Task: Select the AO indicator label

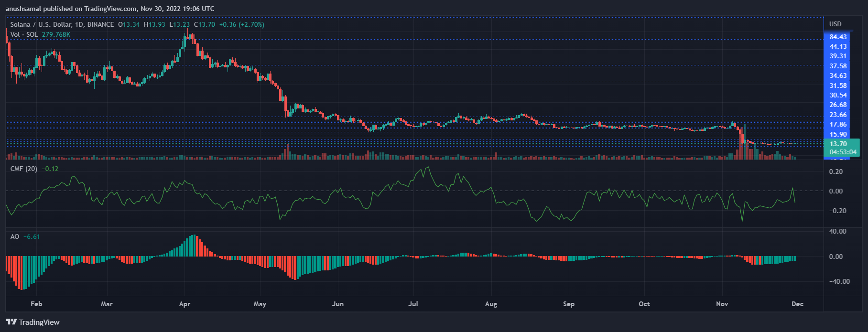Action: 15,236
